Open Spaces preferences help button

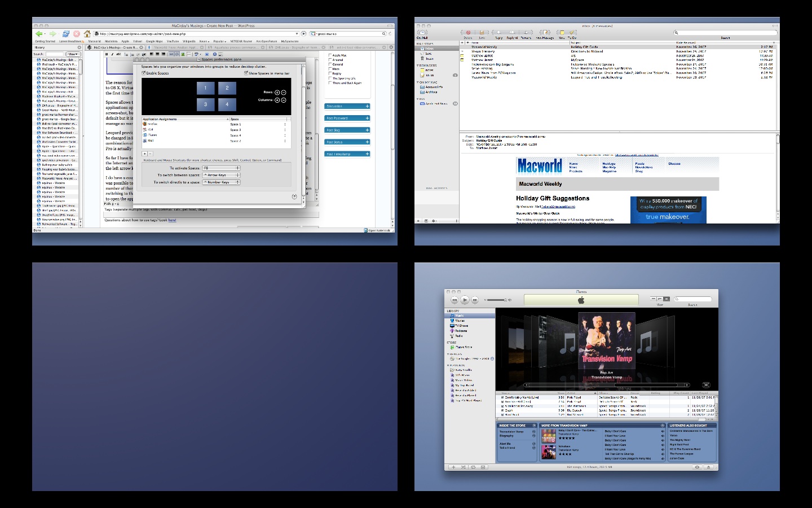(x=294, y=196)
